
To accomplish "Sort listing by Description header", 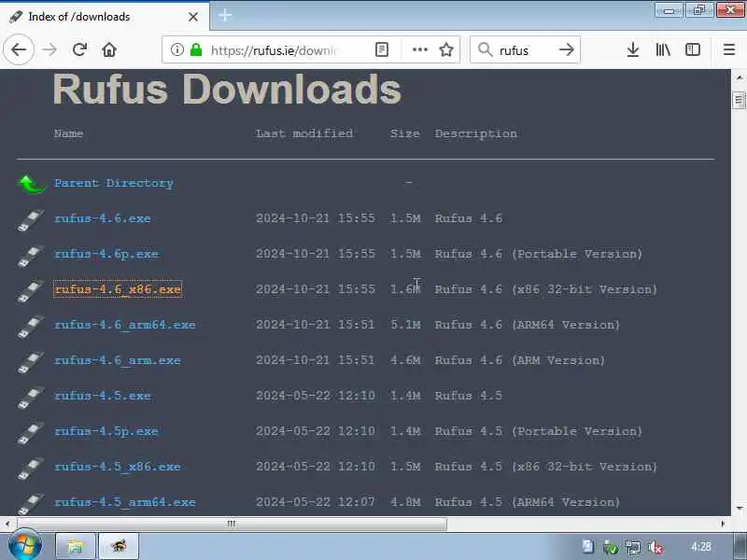I will point(476,133).
